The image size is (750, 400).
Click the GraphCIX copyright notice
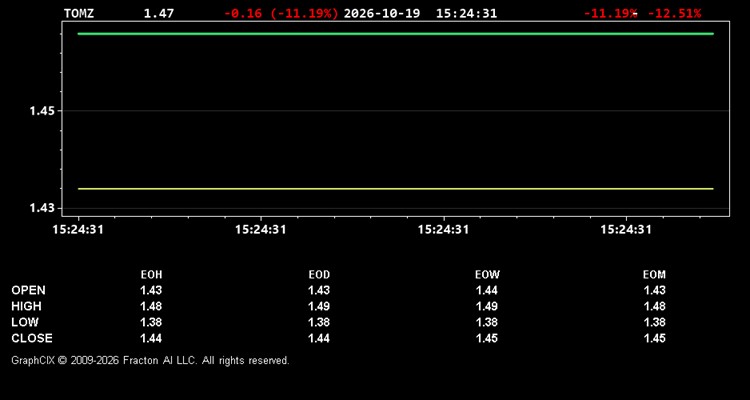coord(150,360)
